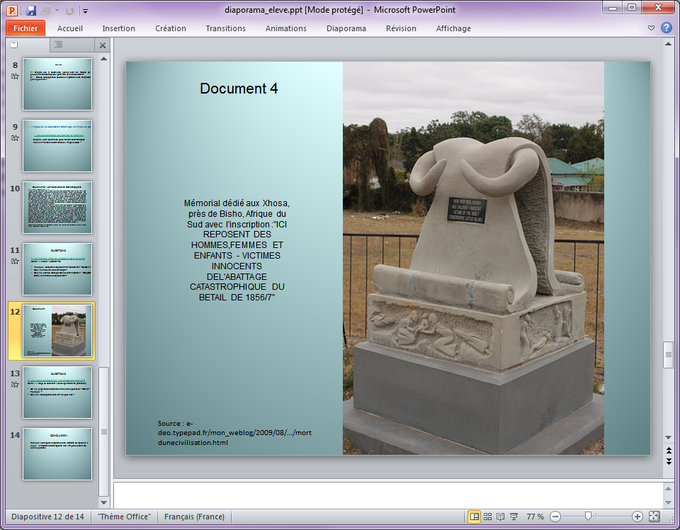The image size is (680, 530).
Task: Switch to the Diaporama ribbon tab
Action: (346, 28)
